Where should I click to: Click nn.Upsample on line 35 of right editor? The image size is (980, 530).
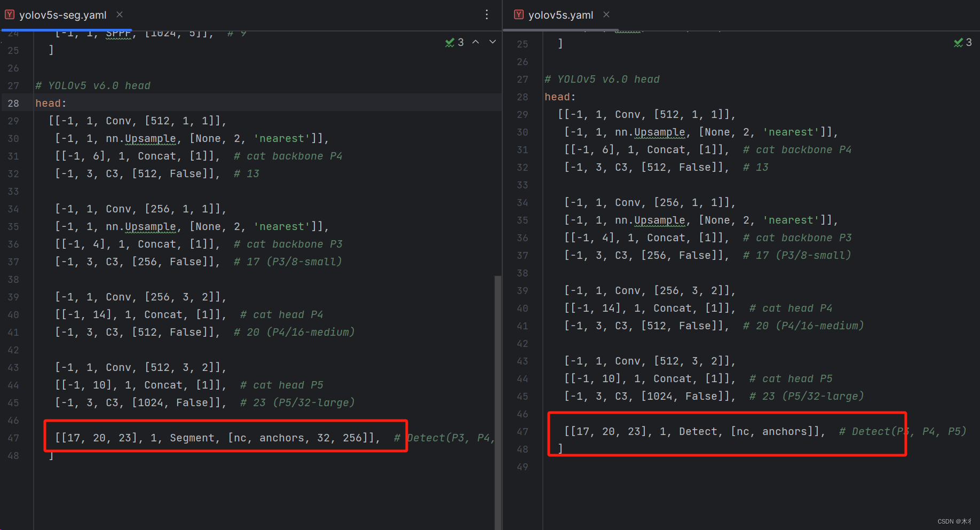[x=650, y=220]
